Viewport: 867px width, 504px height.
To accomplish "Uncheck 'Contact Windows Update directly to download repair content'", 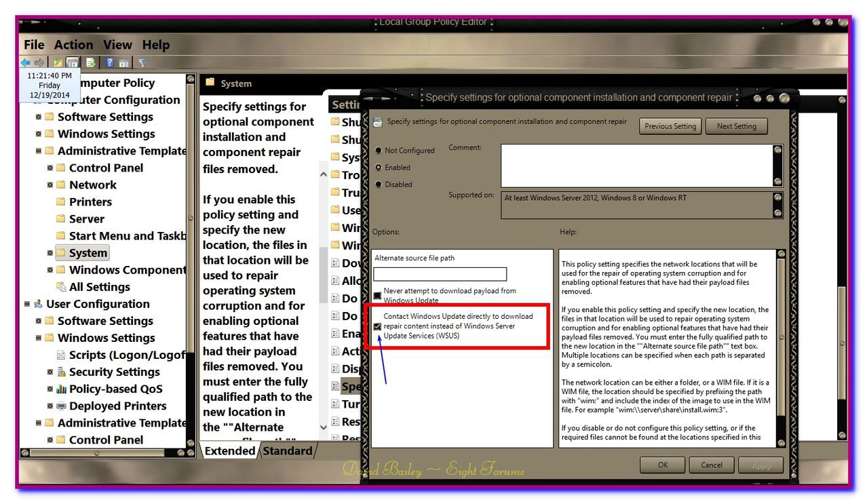I will point(377,326).
